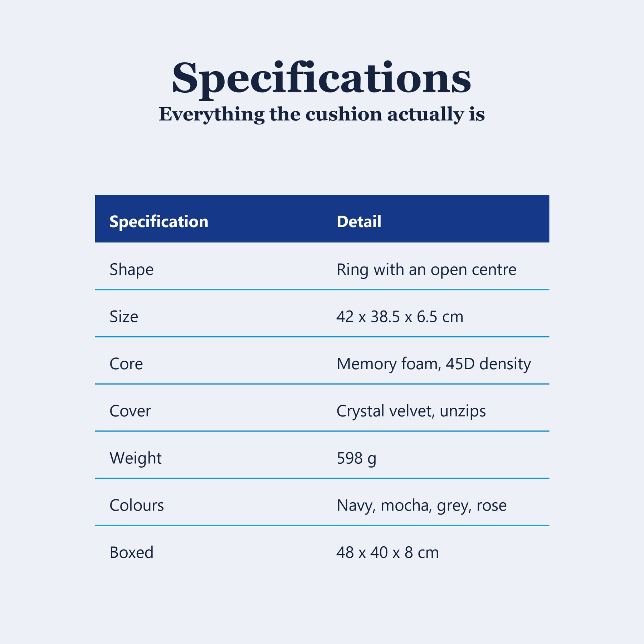Select the Cover row label
This screenshot has height=644, width=644.
coord(130,411)
